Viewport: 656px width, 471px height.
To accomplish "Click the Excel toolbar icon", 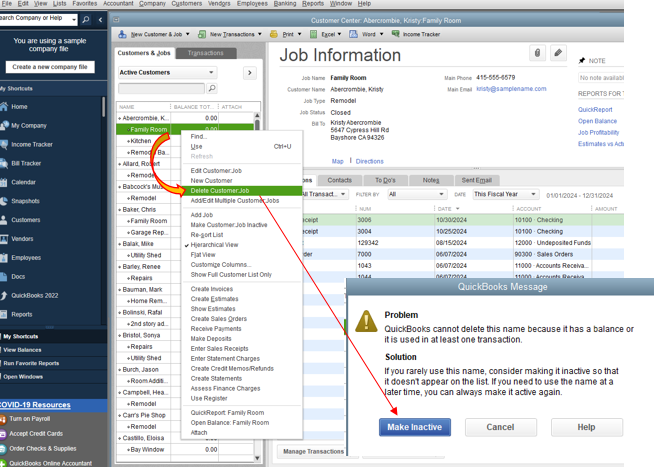I will pyautogui.click(x=313, y=34).
